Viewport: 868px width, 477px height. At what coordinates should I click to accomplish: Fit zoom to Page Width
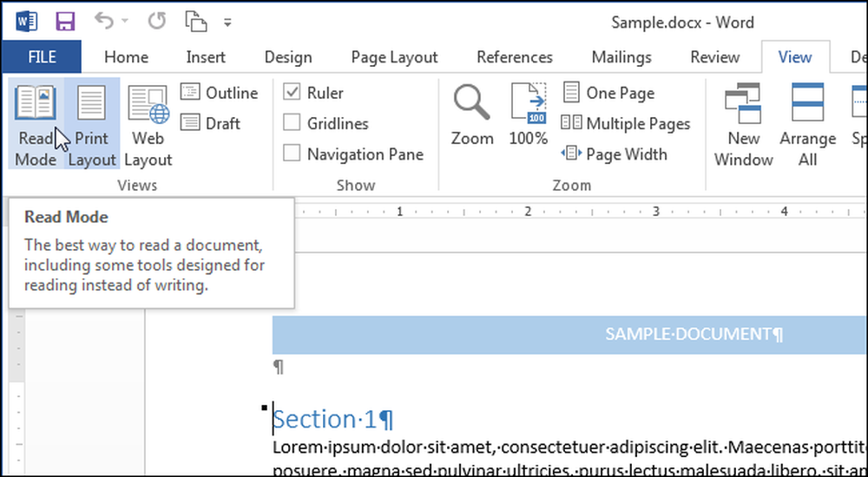click(614, 154)
